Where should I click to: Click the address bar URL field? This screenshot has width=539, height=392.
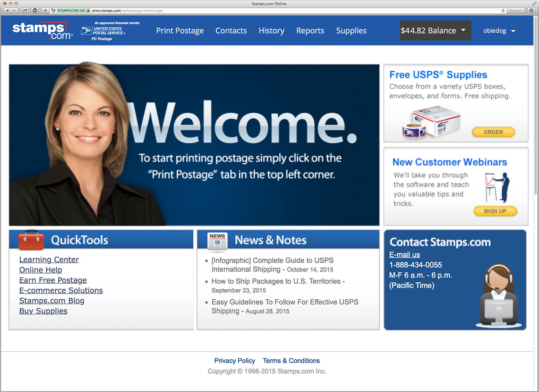[275, 11]
